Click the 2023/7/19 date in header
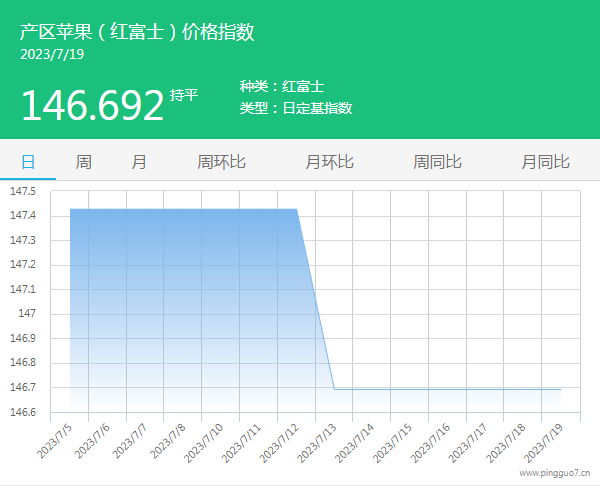This screenshot has height=486, width=600. [52, 54]
